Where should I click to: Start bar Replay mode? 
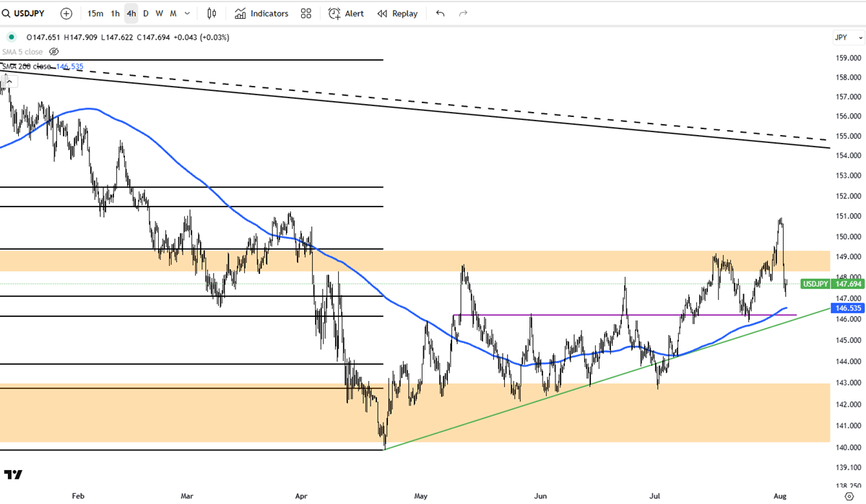pos(397,13)
